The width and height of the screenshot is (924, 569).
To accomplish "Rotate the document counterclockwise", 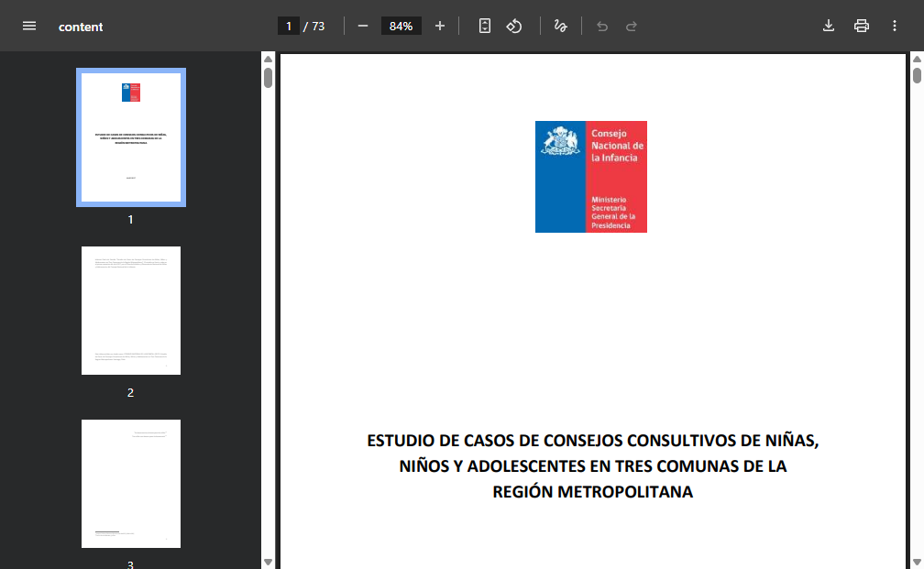I will (x=514, y=26).
